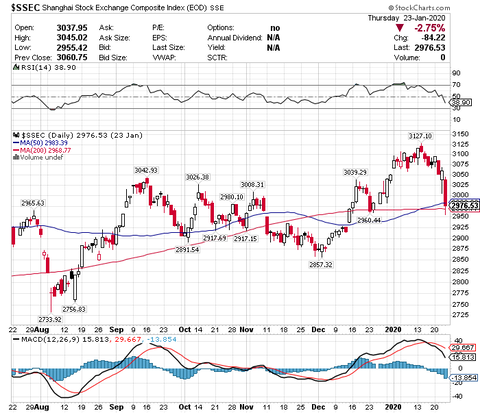Click the 90 level on RSI axis
480x413 pixels.
tap(456, 73)
